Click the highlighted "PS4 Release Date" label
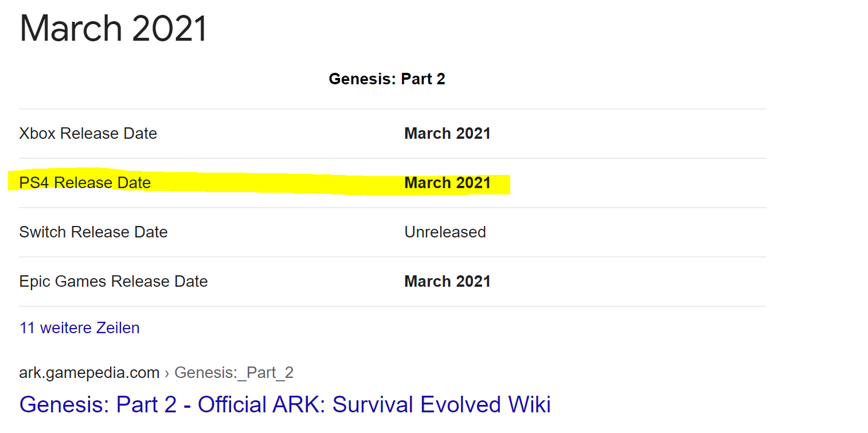Viewport: 868px width, 433px height. coord(85,183)
